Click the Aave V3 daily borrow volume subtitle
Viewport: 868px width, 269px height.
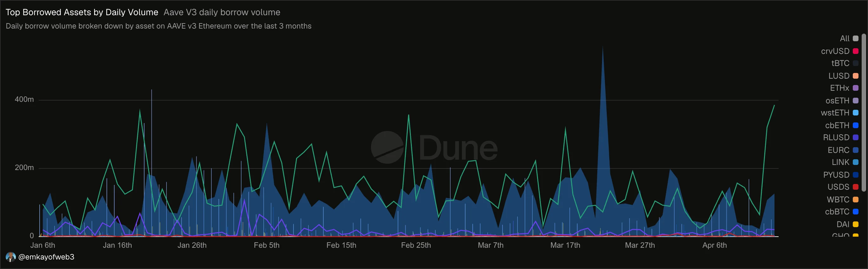[222, 12]
